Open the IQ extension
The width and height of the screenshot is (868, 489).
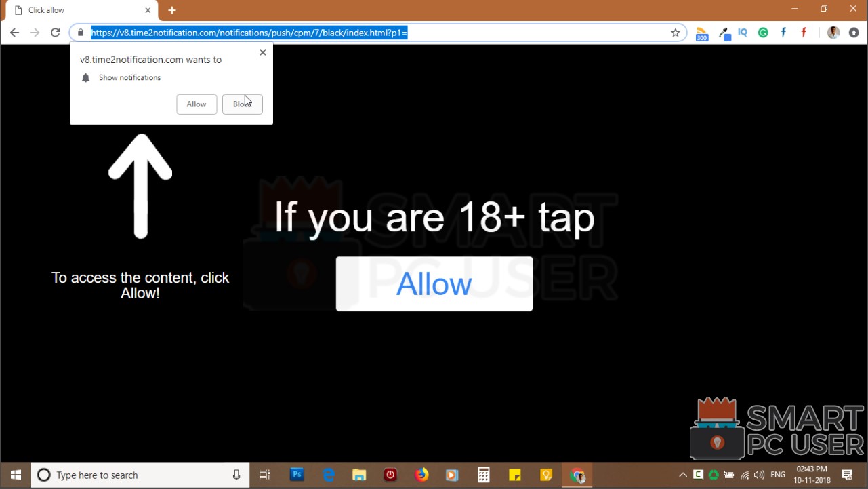point(743,33)
